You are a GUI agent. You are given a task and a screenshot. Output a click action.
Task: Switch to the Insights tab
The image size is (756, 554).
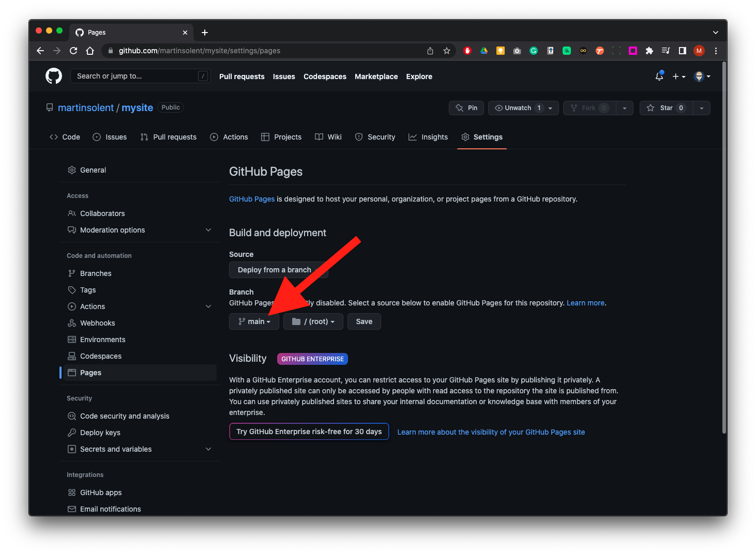tap(428, 137)
